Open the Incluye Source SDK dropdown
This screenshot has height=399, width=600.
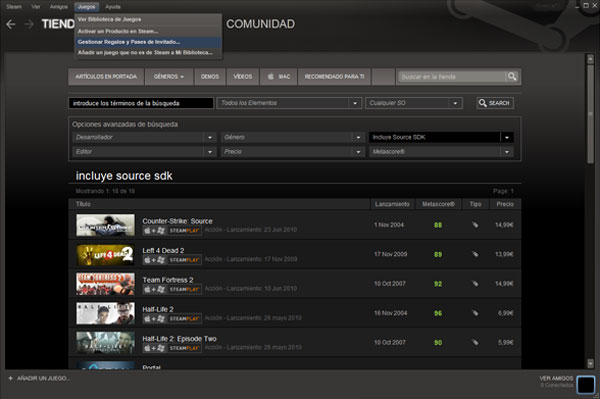[x=441, y=137]
